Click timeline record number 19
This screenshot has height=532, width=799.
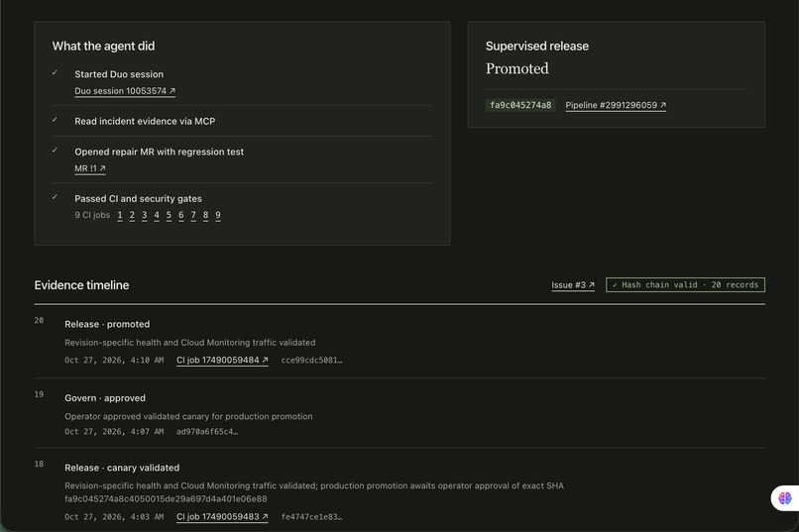click(x=39, y=394)
